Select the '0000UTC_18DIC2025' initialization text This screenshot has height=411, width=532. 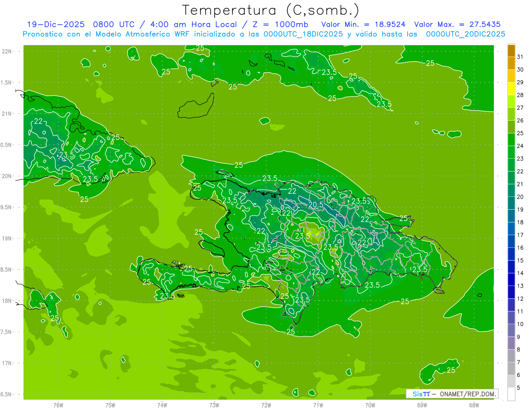pyautogui.click(x=304, y=34)
